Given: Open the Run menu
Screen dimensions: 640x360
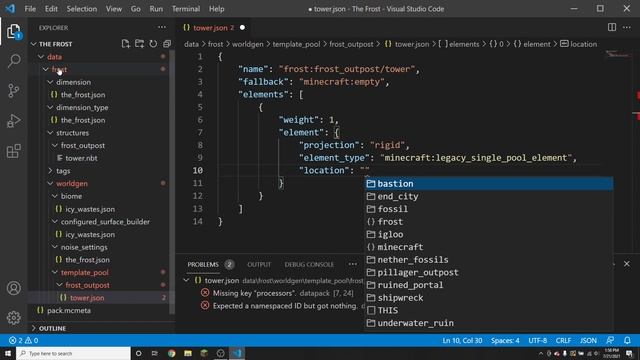Looking at the screenshot, I should coord(156,9).
